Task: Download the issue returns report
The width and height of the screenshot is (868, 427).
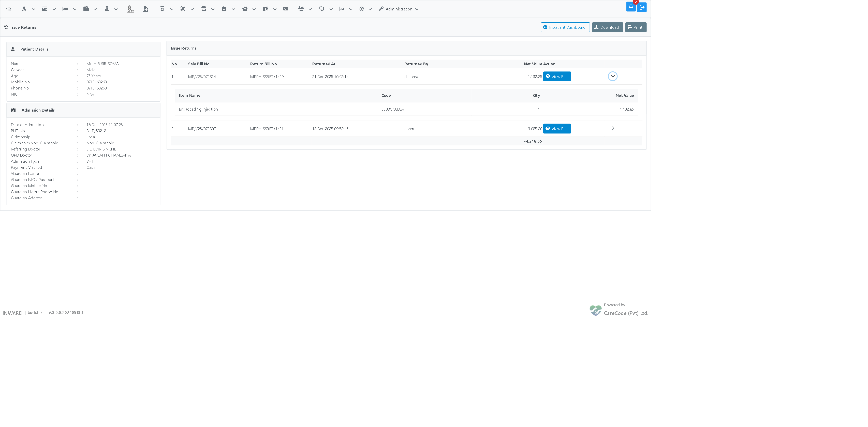Action: 607,27
